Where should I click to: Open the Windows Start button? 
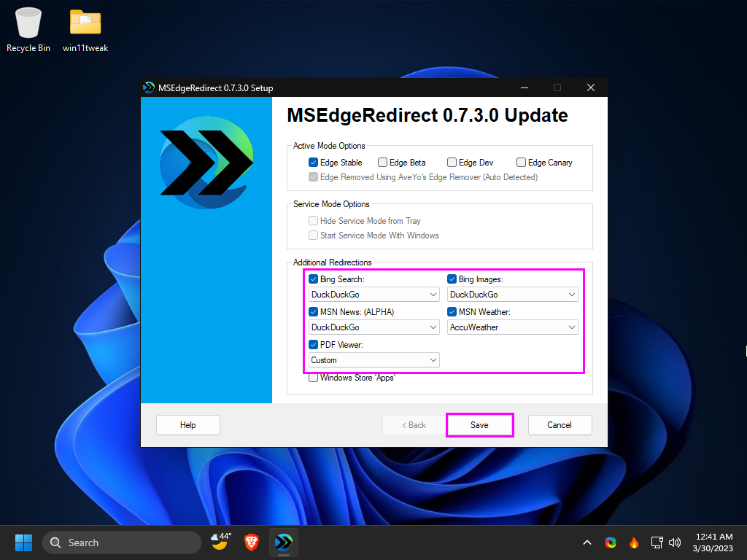click(23, 542)
